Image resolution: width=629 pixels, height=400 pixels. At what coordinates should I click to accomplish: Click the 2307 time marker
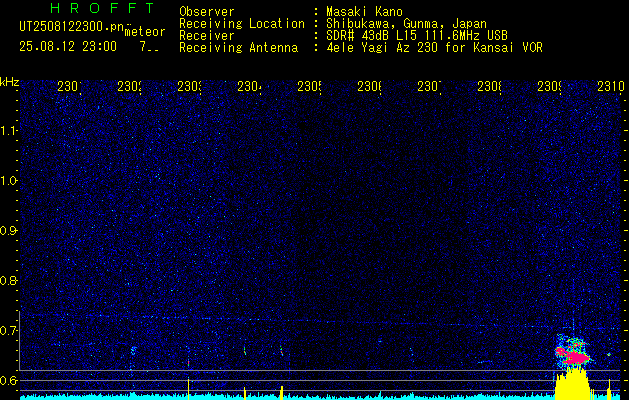429,86
